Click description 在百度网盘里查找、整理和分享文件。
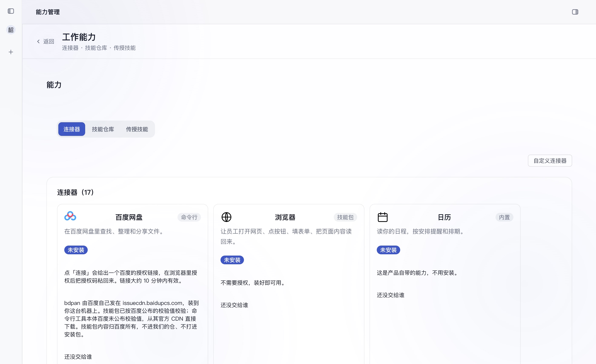Screen dimensions: 596x364 (115, 231)
